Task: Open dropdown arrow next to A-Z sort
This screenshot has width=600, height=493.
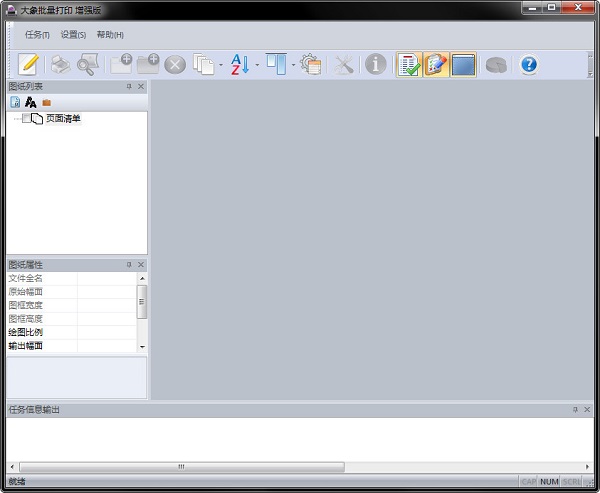Action: click(x=257, y=66)
